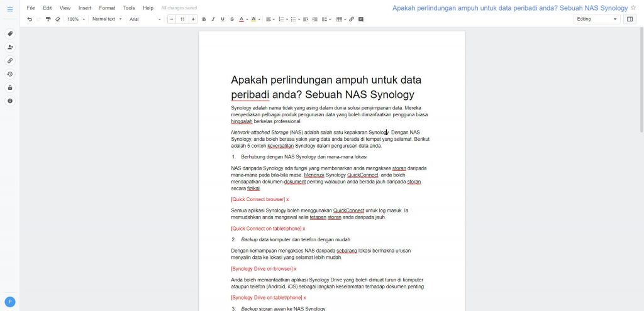Decrease font size with minus button
Screen dimensions: 644x311
coord(172,19)
